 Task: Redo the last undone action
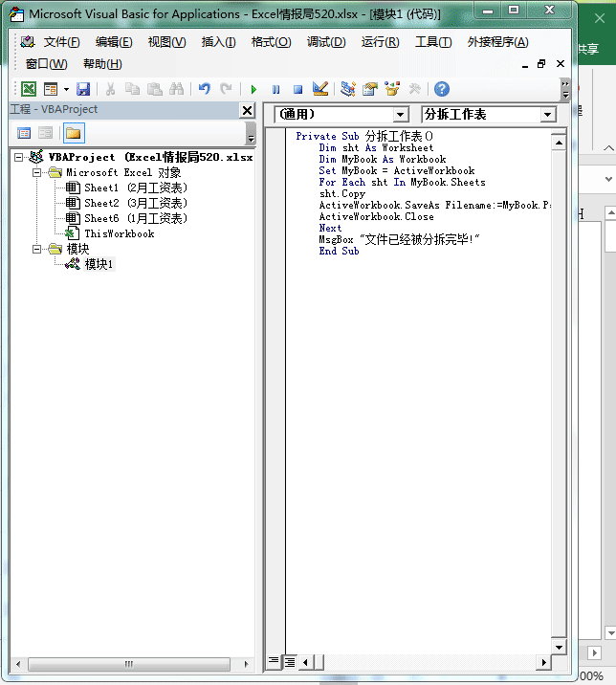(227, 89)
